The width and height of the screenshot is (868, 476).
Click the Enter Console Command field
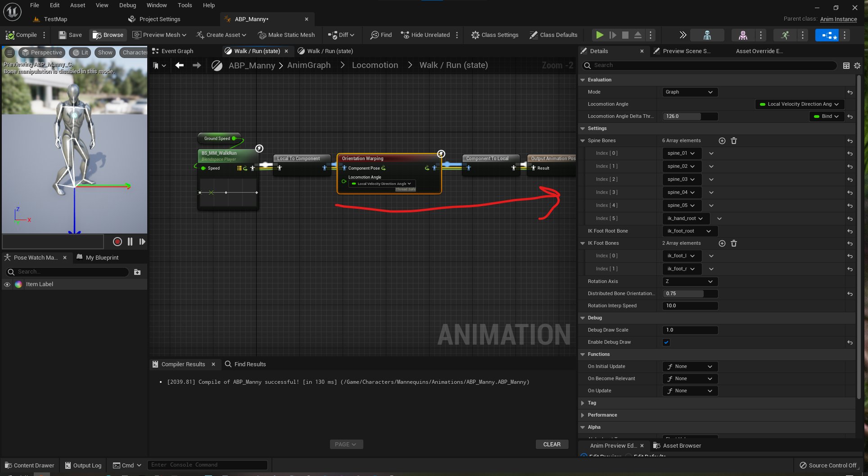click(x=207, y=465)
